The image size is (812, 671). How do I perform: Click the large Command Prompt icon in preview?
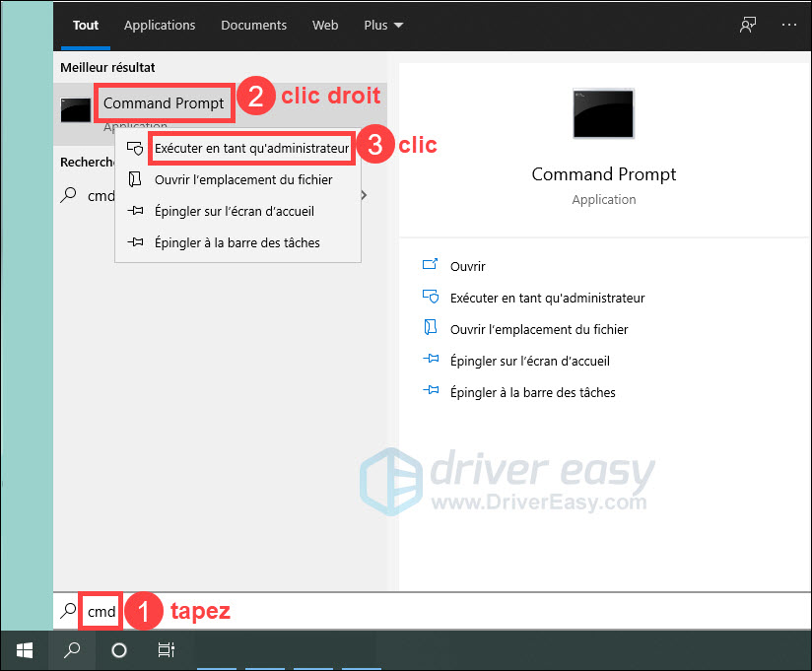pos(603,112)
